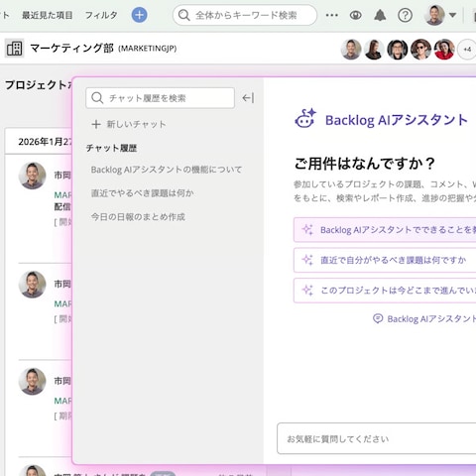This screenshot has height=476, width=476.
Task: Open chat '今日の日報のまとめ作成'
Action: coord(138,217)
